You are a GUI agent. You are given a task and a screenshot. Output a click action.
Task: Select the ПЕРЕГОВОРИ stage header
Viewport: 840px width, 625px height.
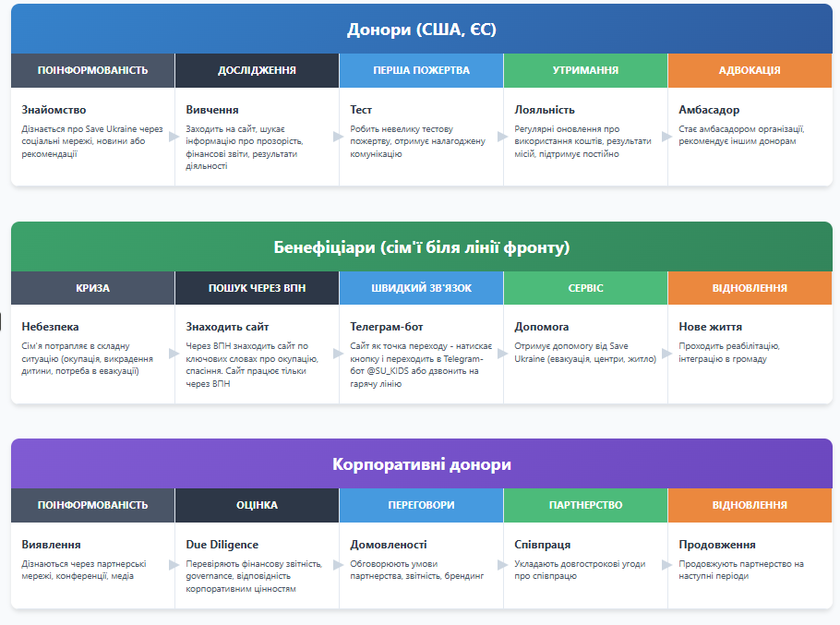pos(421,505)
